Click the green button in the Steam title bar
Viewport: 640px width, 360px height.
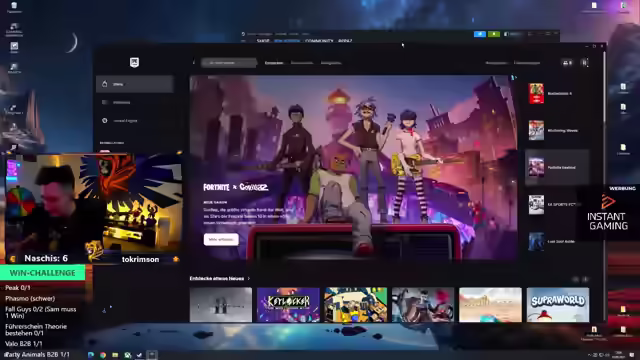click(493, 34)
